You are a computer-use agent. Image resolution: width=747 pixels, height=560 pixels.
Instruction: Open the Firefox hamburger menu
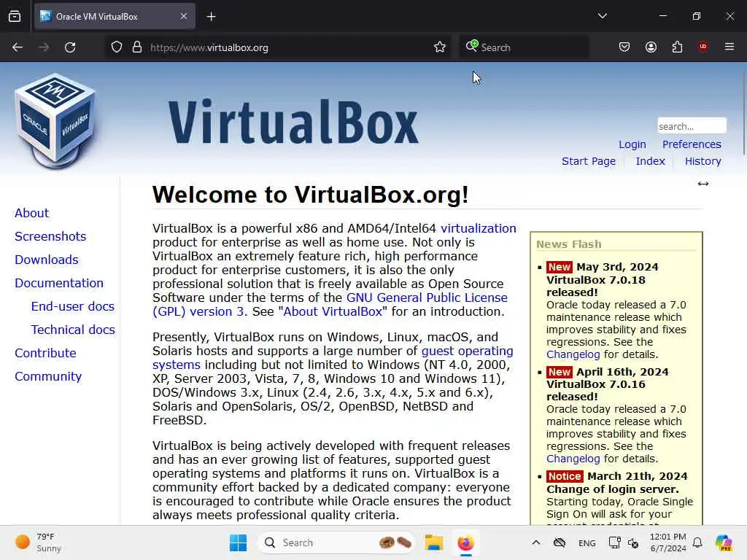point(729,47)
